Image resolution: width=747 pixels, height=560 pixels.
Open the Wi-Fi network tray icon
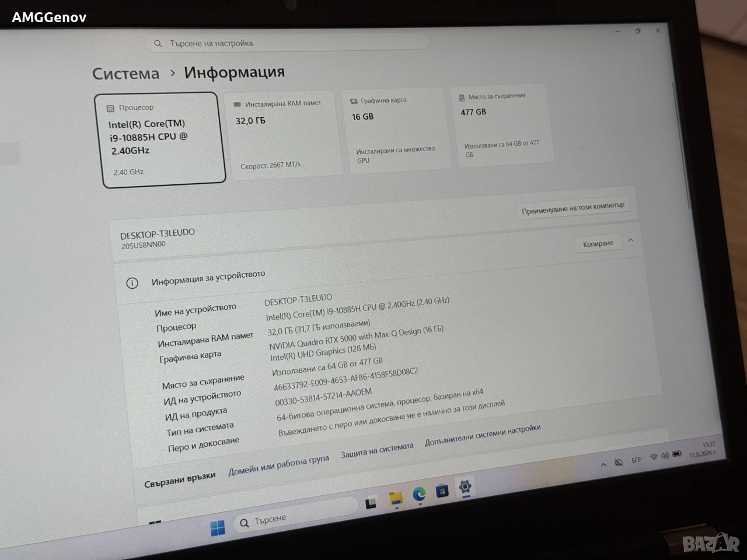(x=654, y=457)
